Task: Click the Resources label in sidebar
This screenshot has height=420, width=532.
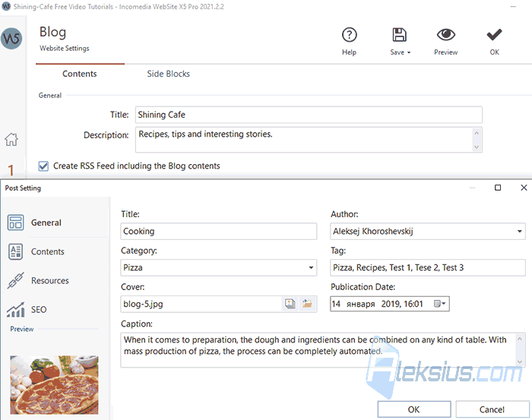Action: [x=50, y=281]
